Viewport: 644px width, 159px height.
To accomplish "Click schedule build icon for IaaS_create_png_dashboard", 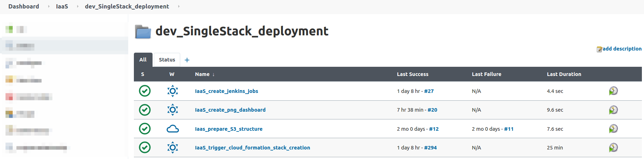I will click(613, 110).
